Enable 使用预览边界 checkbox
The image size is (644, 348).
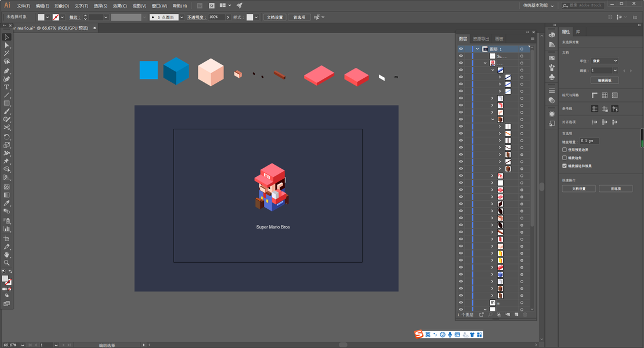565,150
